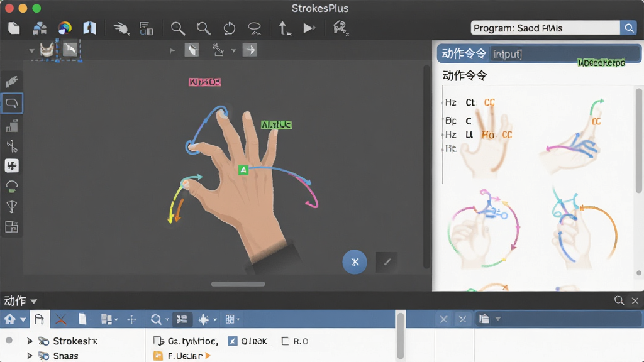Image resolution: width=644 pixels, height=362 pixels.
Task: Click the first magnifier icon in toolbar
Action: 178,28
